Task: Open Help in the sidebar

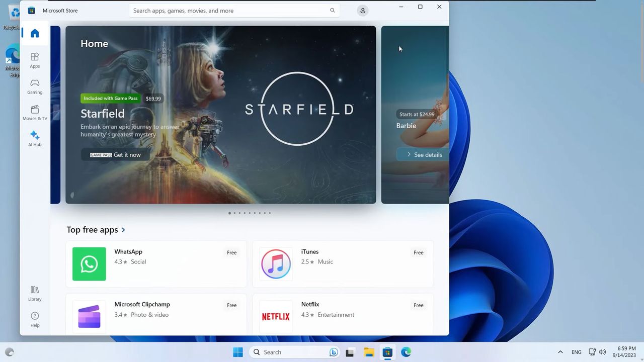Action: (35, 319)
